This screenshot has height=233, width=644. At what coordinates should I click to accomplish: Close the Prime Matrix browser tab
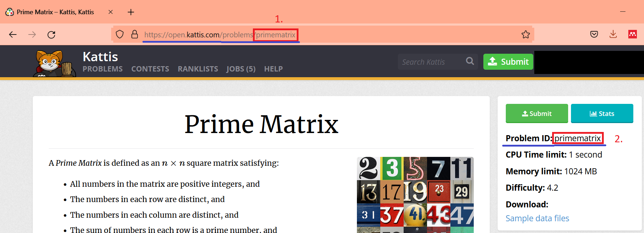click(x=110, y=12)
